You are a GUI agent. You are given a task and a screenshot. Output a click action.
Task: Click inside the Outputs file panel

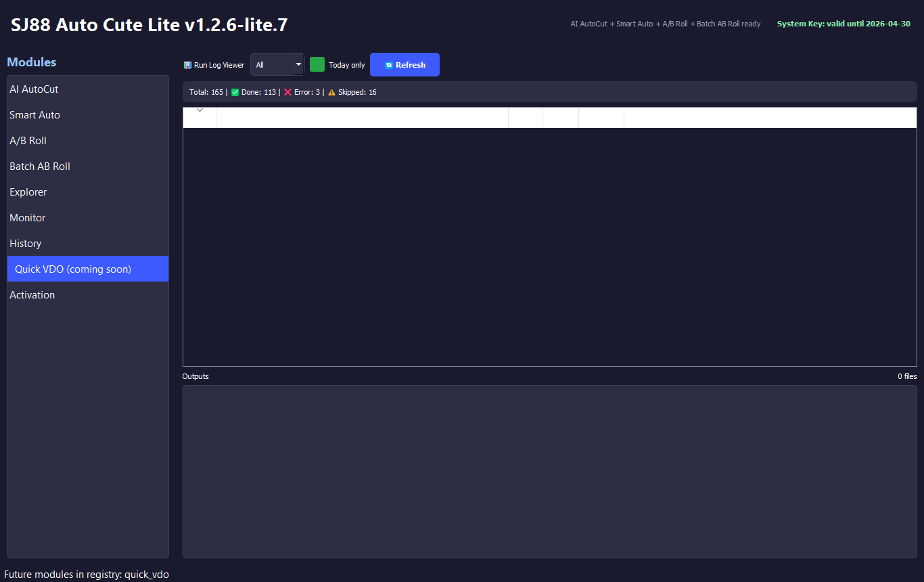[x=549, y=471]
